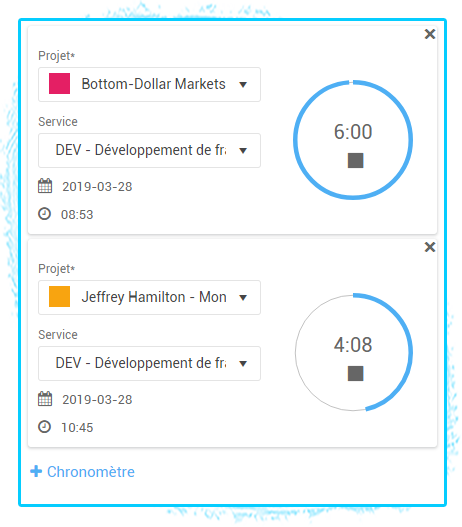Click the orange project color swatch
The image size is (462, 527).
pyautogui.click(x=59, y=296)
